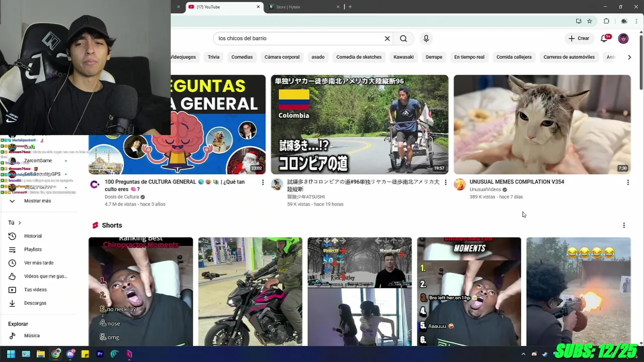The width and height of the screenshot is (644, 362).
Task: Play the cat memes video thumbnail
Action: click(542, 124)
